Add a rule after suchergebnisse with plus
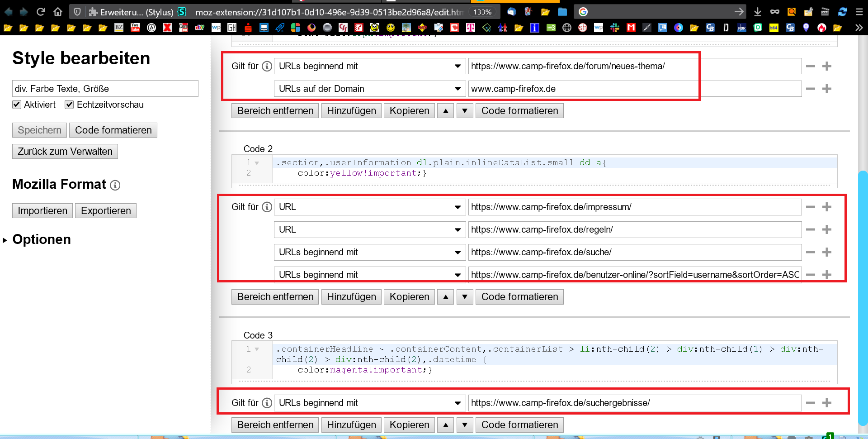The image size is (868, 439). pos(827,403)
